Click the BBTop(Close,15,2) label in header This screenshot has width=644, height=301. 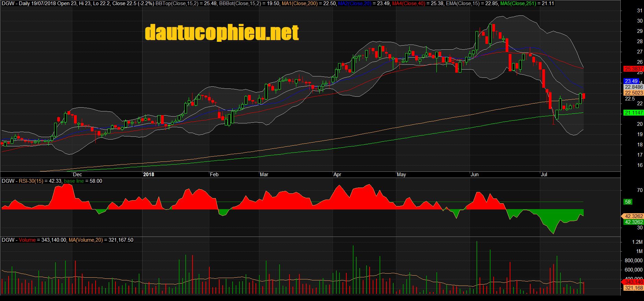177,3
